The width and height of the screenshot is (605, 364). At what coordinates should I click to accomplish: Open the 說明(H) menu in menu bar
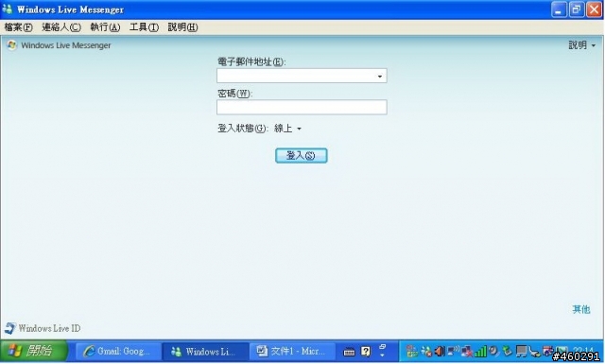tap(182, 27)
